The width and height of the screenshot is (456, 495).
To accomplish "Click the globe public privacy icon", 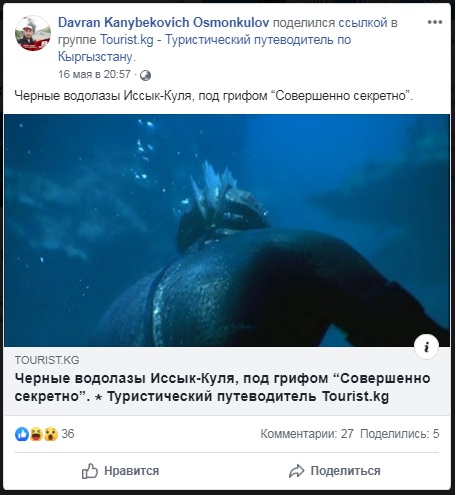I will click(145, 75).
